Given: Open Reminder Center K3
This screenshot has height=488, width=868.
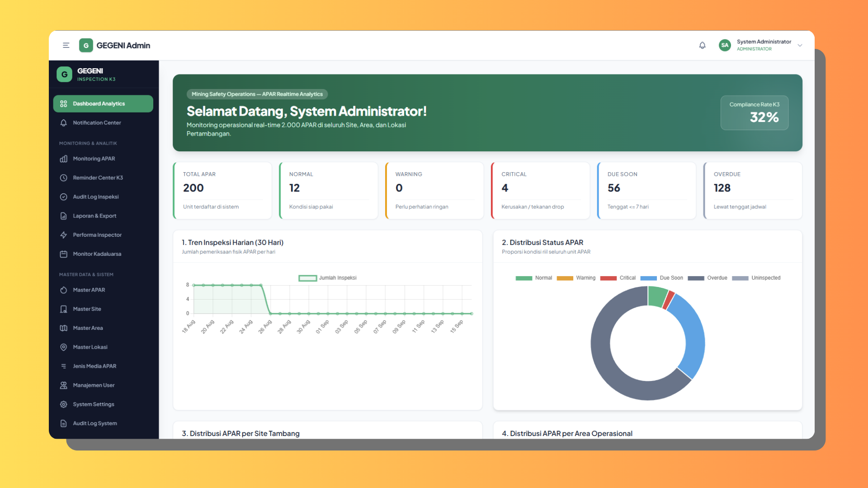Looking at the screenshot, I should [x=103, y=178].
